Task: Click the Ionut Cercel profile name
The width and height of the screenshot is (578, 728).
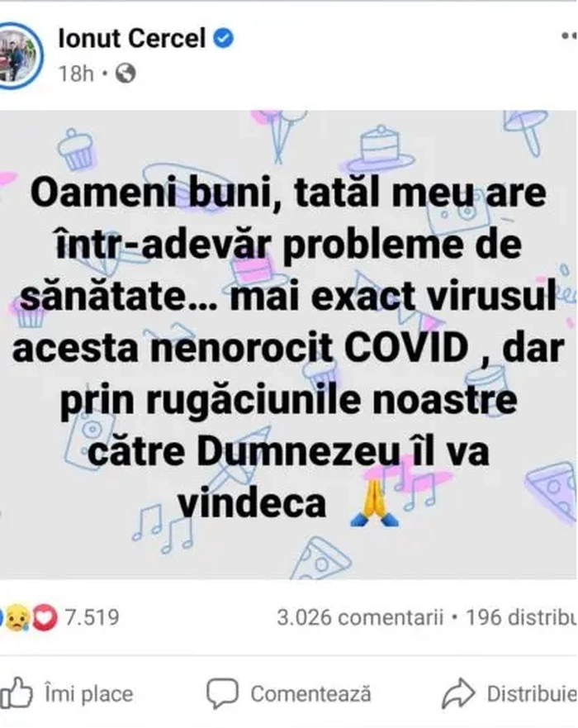Action: tap(132, 39)
